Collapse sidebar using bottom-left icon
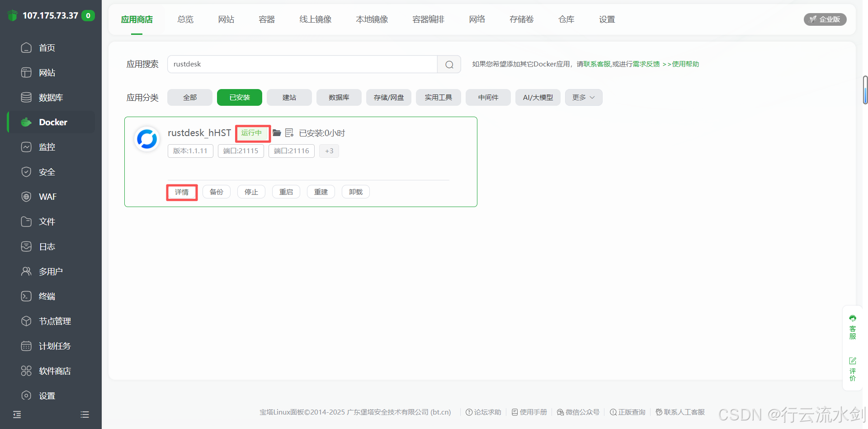 click(x=17, y=415)
